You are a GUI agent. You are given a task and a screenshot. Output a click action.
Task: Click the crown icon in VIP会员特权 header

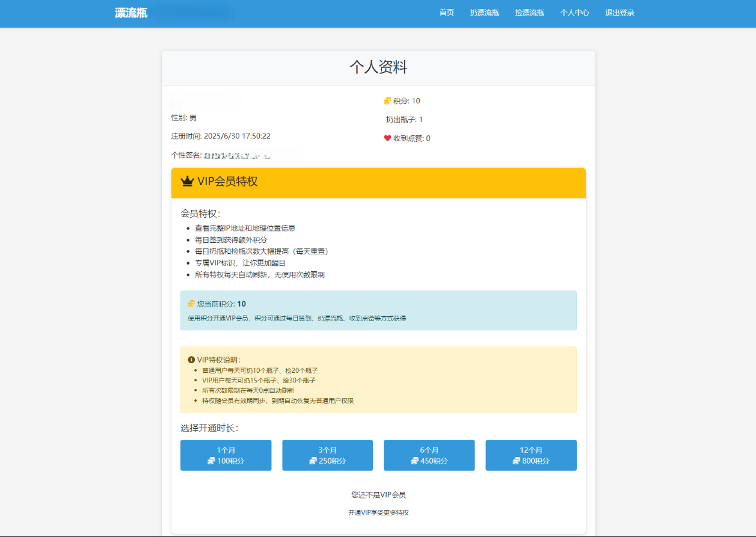click(187, 182)
